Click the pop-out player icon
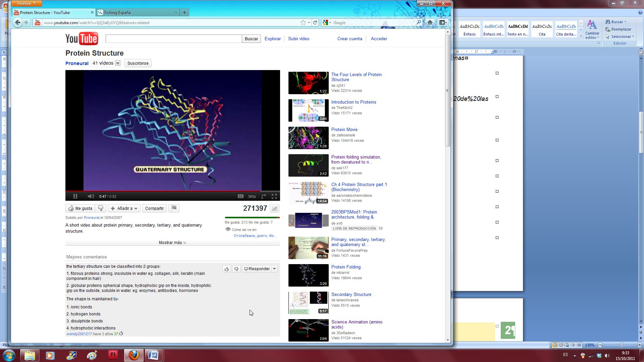 point(264,196)
